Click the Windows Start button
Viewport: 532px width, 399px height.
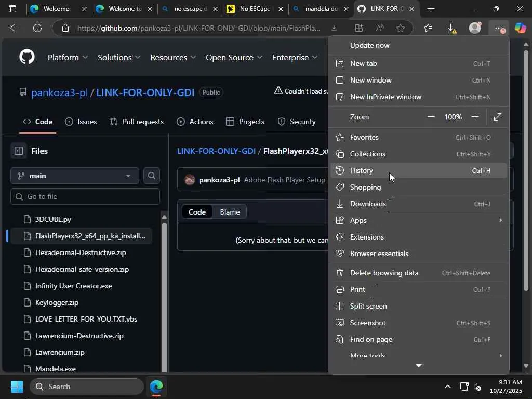[x=17, y=387]
